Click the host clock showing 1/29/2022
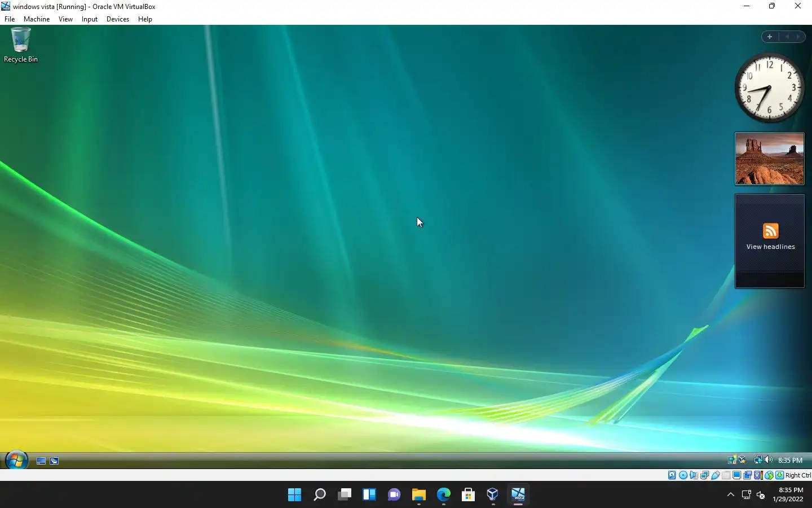Screen dimensions: 812x508 tap(788, 494)
